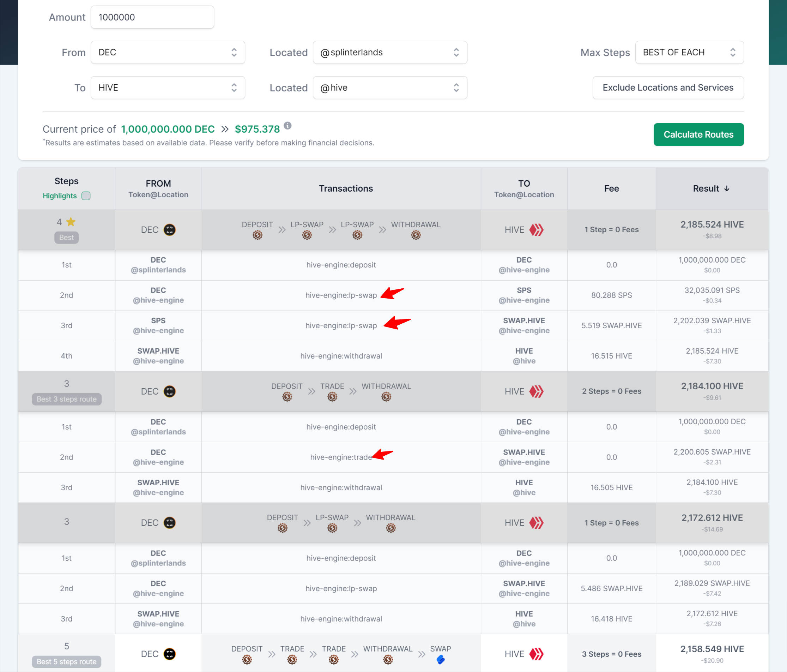Click the Fee column header
This screenshot has width=787, height=672.
click(612, 188)
